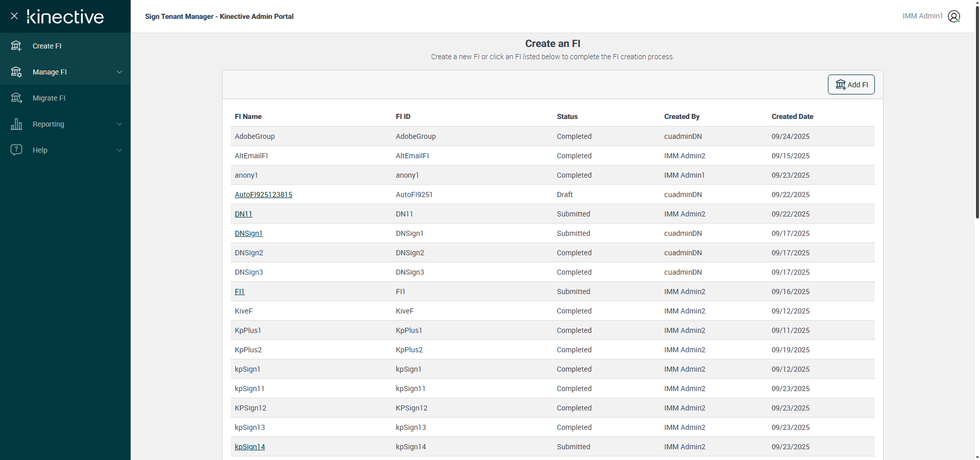Click the Reporting bar chart icon
The height and width of the screenshot is (460, 980).
pyautogui.click(x=16, y=124)
